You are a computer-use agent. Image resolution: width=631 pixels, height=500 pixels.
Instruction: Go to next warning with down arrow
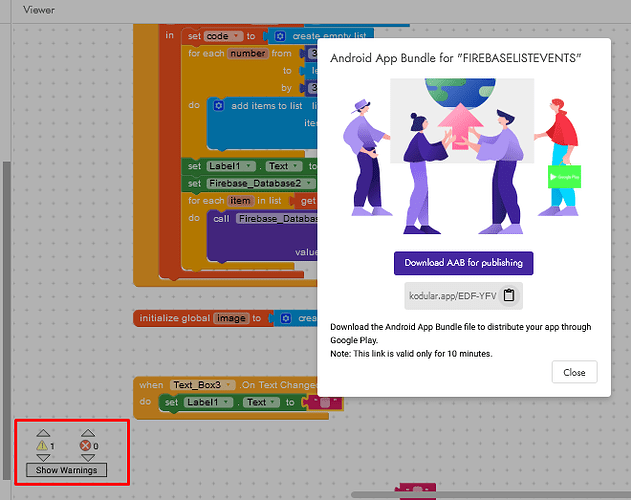(x=43, y=457)
